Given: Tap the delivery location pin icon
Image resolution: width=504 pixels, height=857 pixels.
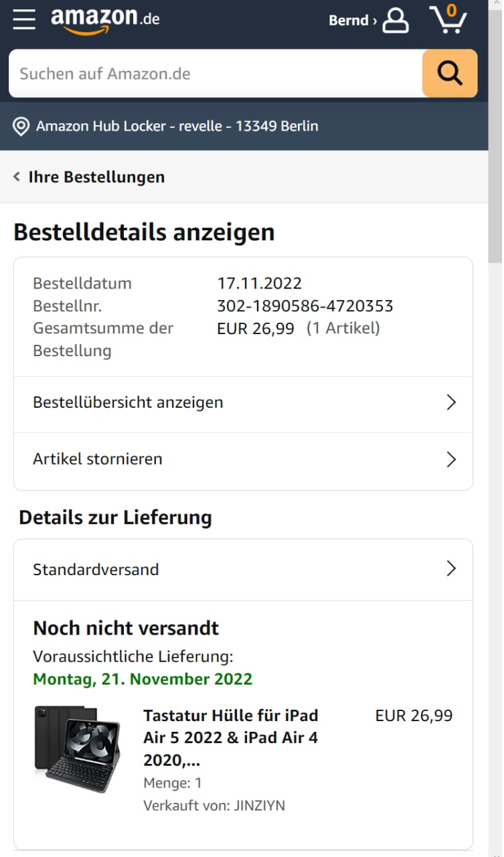Looking at the screenshot, I should point(21,126).
